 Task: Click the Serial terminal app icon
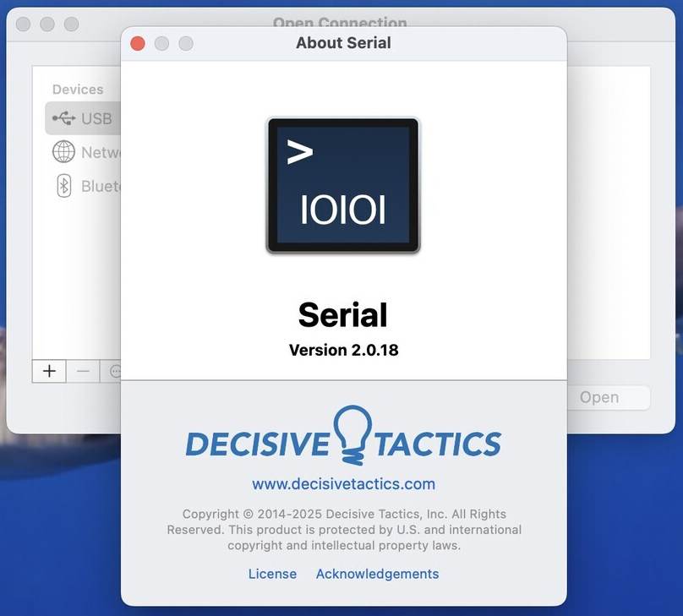tap(343, 185)
